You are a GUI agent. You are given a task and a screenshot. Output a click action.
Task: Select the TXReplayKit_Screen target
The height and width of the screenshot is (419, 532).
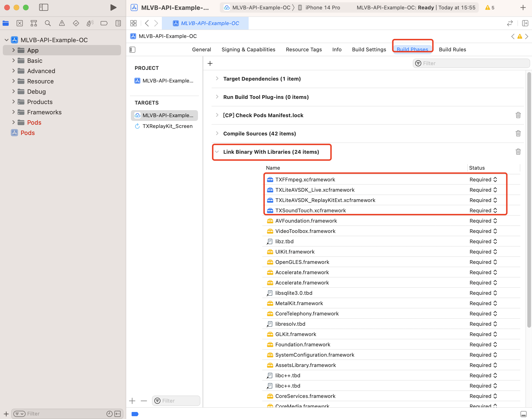coord(167,126)
